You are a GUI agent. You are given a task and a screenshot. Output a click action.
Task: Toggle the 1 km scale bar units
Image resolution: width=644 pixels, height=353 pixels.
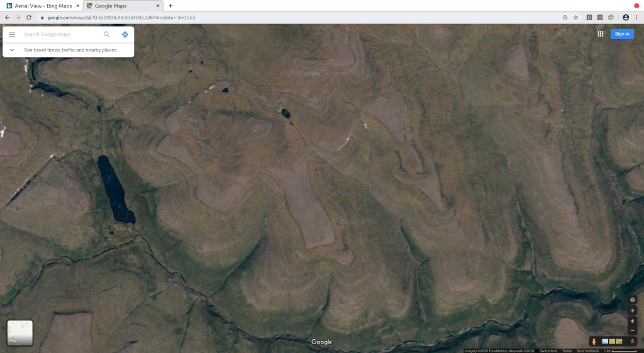620,351
